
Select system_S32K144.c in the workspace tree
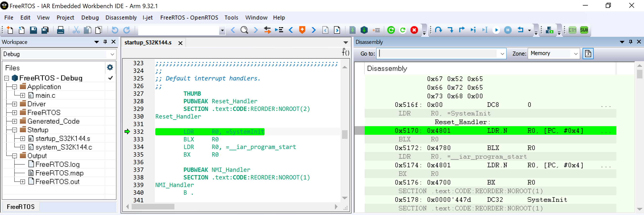tap(64, 147)
